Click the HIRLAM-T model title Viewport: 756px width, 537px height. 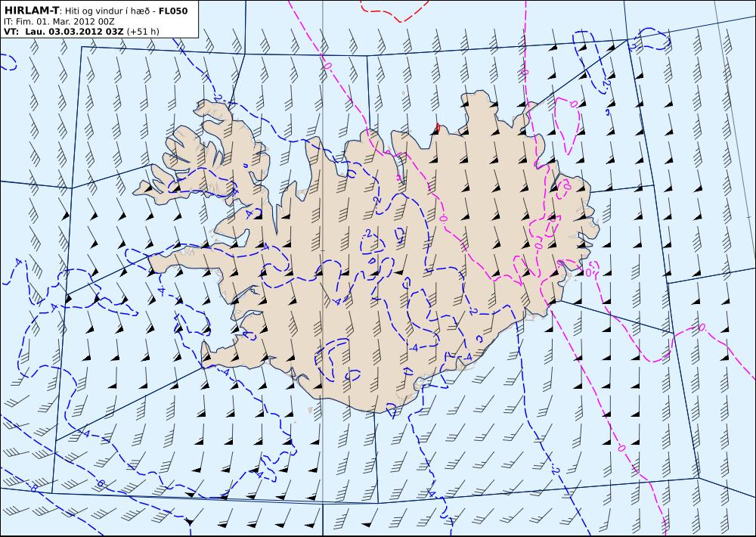point(31,10)
